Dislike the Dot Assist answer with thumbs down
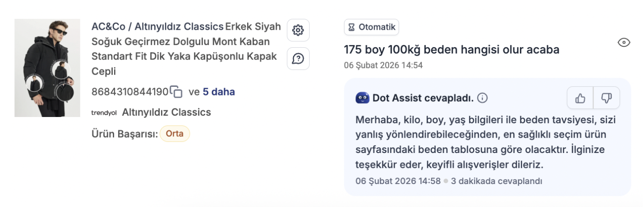Screen dimensions: 644x207 (607, 98)
